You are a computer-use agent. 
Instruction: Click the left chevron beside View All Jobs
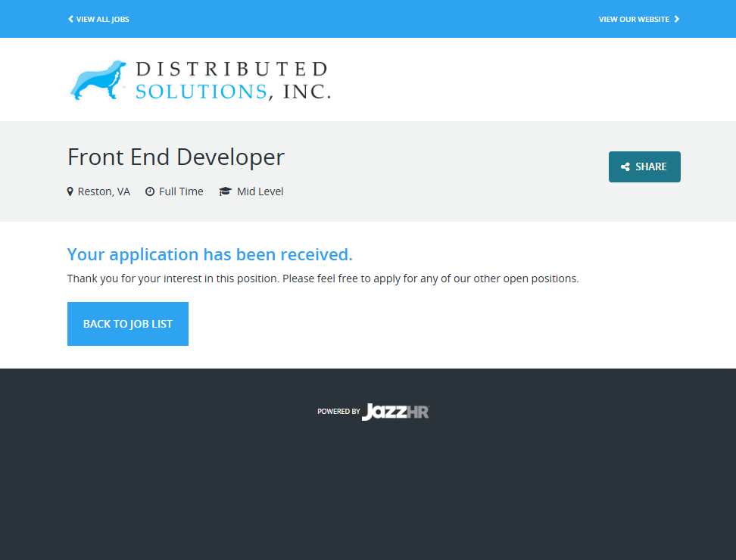(70, 19)
